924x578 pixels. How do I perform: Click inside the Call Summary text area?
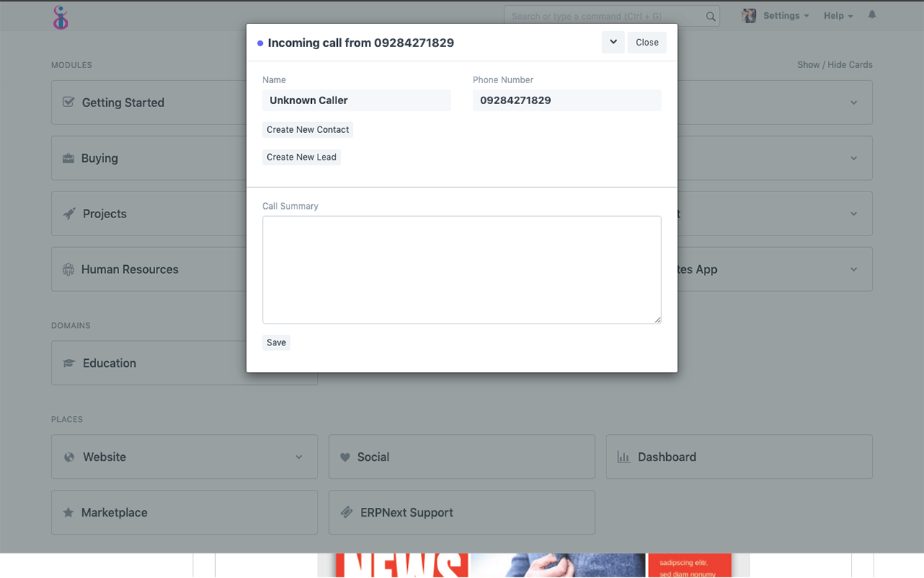click(461, 269)
